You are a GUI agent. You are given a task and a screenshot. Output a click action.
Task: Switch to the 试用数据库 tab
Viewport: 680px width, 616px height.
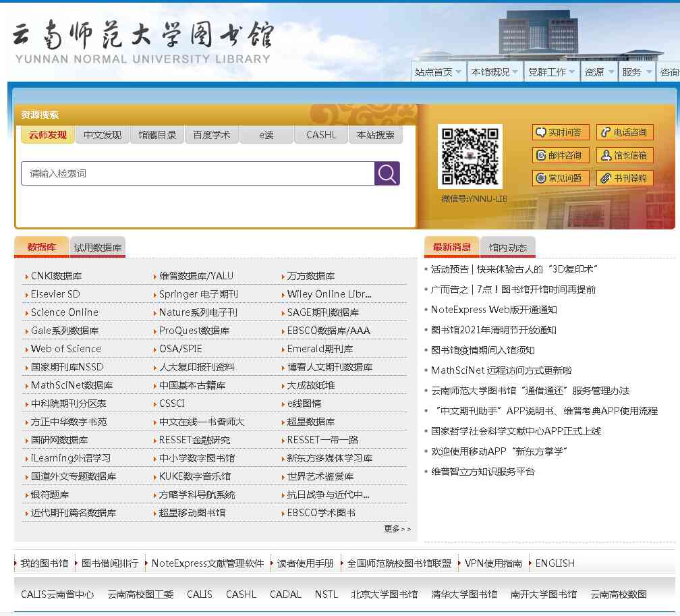tap(97, 247)
